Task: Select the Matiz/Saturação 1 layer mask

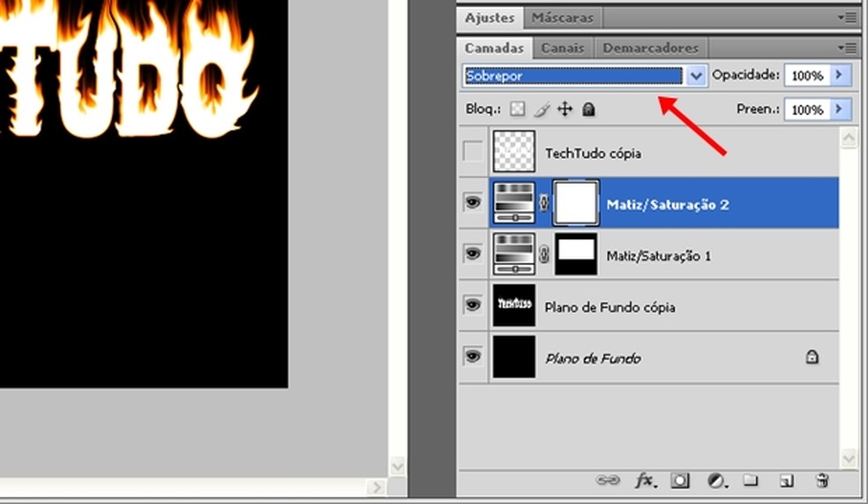Action: pos(576,253)
